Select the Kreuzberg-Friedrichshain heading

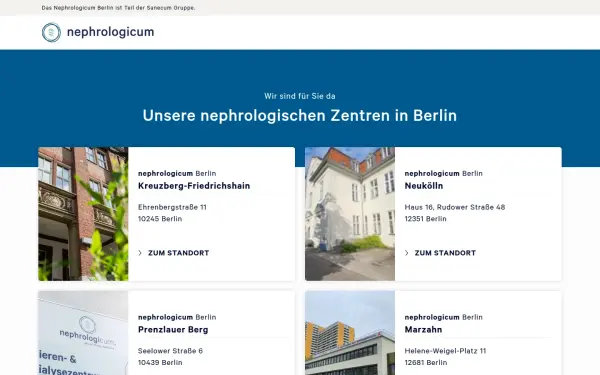pyautogui.click(x=194, y=186)
